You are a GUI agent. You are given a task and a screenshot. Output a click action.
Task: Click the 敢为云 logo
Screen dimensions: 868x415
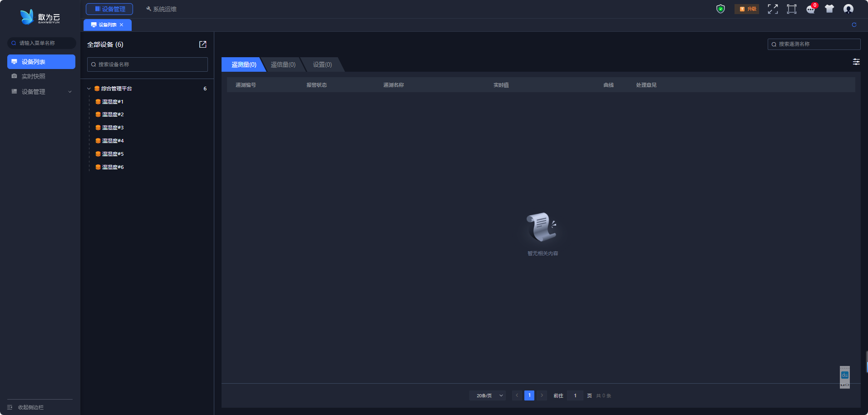tap(40, 17)
